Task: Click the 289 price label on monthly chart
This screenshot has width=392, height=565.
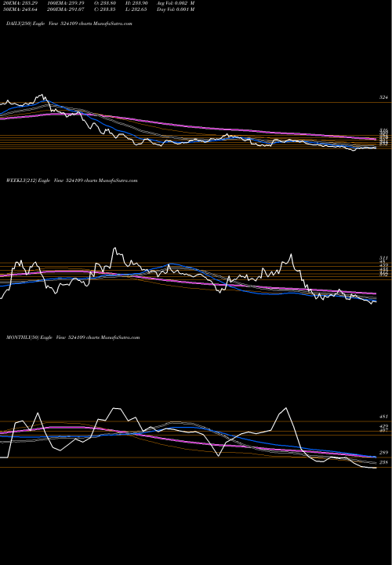Action: [x=383, y=453]
